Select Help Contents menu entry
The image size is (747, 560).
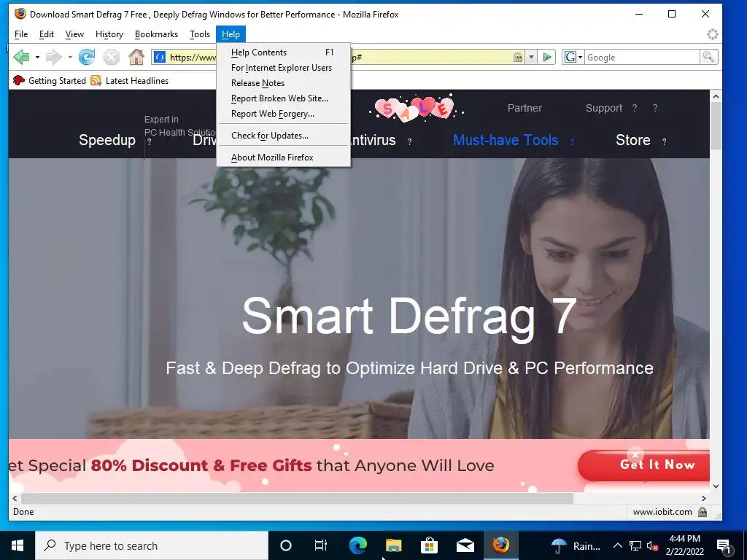(284, 52)
